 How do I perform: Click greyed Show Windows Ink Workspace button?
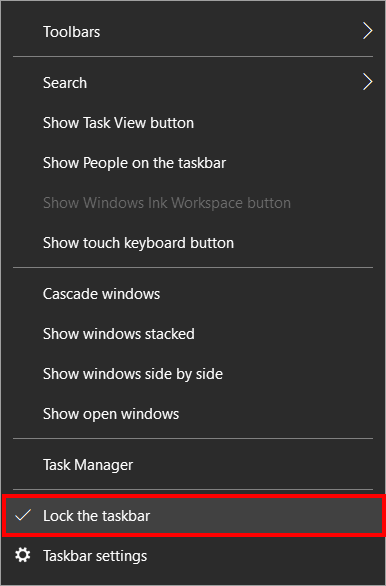tap(167, 203)
